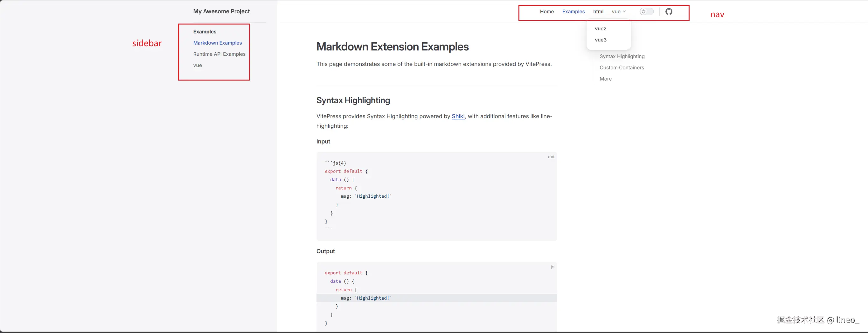Open Examples in the top navbar

(x=573, y=11)
